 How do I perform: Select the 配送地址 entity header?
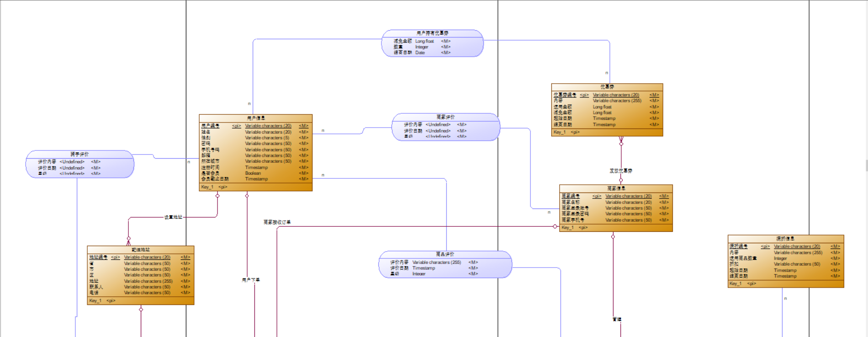(141, 250)
